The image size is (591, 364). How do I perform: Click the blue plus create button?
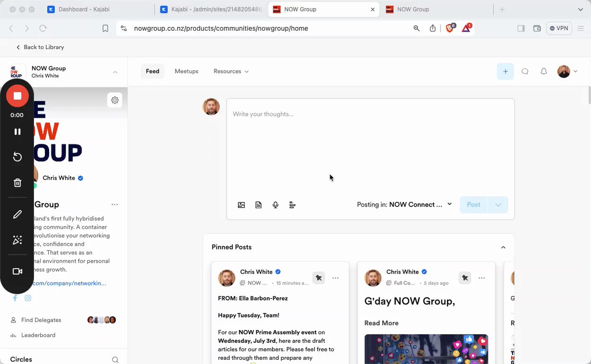(x=505, y=72)
